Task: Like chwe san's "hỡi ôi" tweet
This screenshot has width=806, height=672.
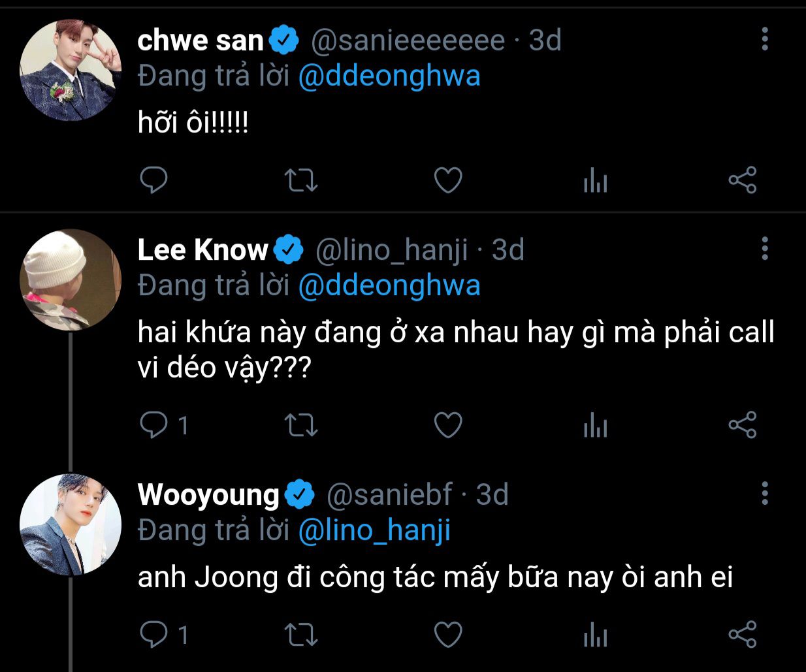Action: 448,180
